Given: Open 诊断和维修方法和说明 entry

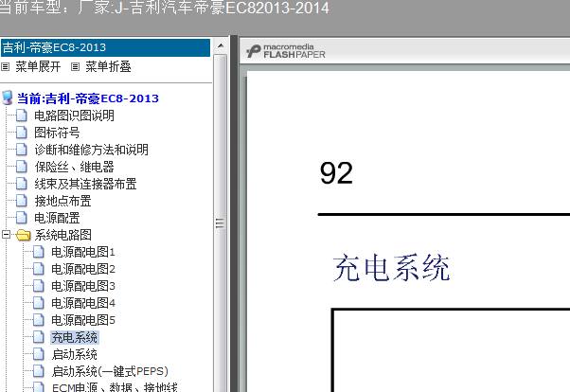Looking at the screenshot, I should pos(91,150).
